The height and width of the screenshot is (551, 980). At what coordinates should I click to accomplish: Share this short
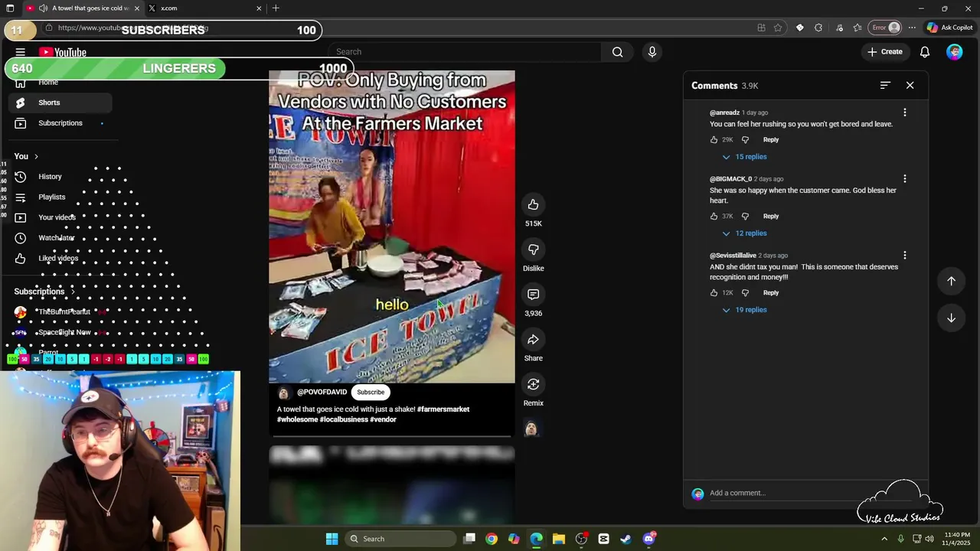(x=533, y=340)
